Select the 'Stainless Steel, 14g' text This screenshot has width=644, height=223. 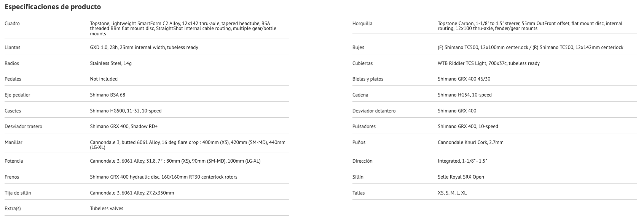[111, 63]
